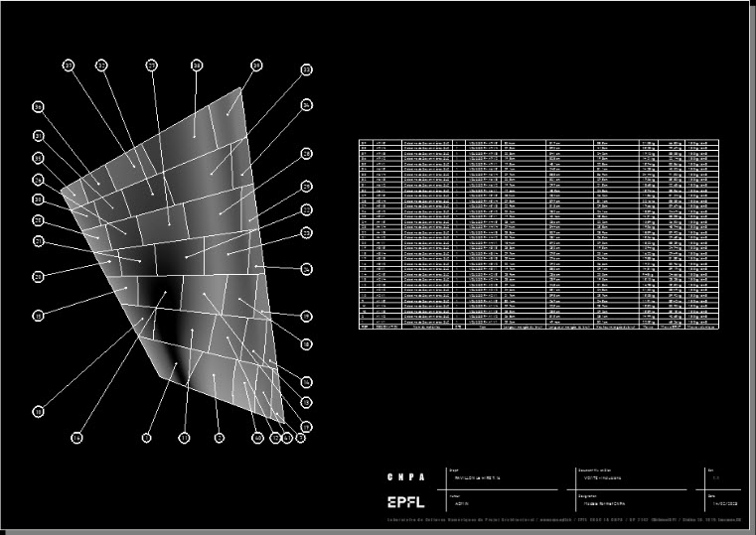Select third balloon from left in top row

coord(152,65)
